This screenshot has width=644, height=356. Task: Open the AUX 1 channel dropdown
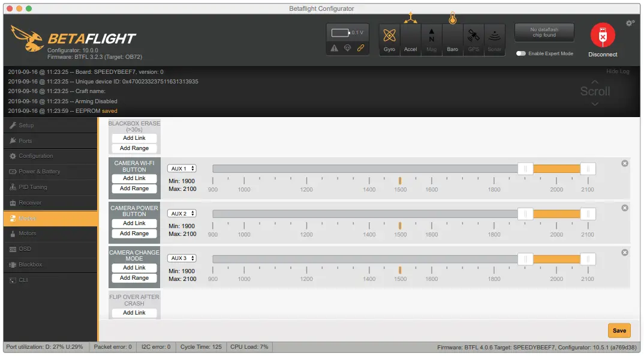(181, 168)
